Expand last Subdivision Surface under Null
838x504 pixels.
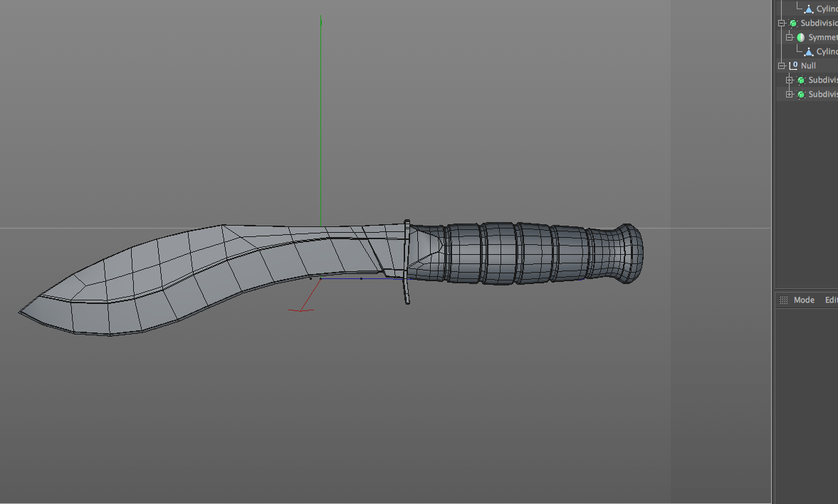coord(790,95)
